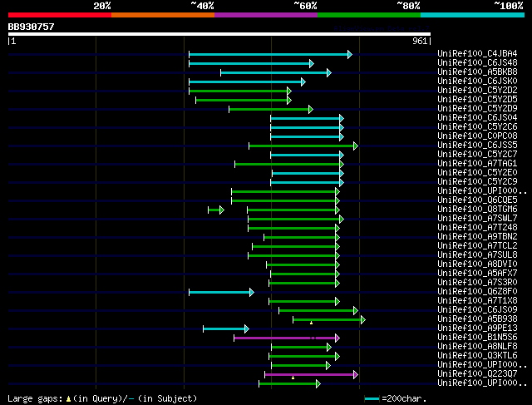Click the green alignment bar in the A7T248 row
This screenshot has height=405, width=532.
292,229
